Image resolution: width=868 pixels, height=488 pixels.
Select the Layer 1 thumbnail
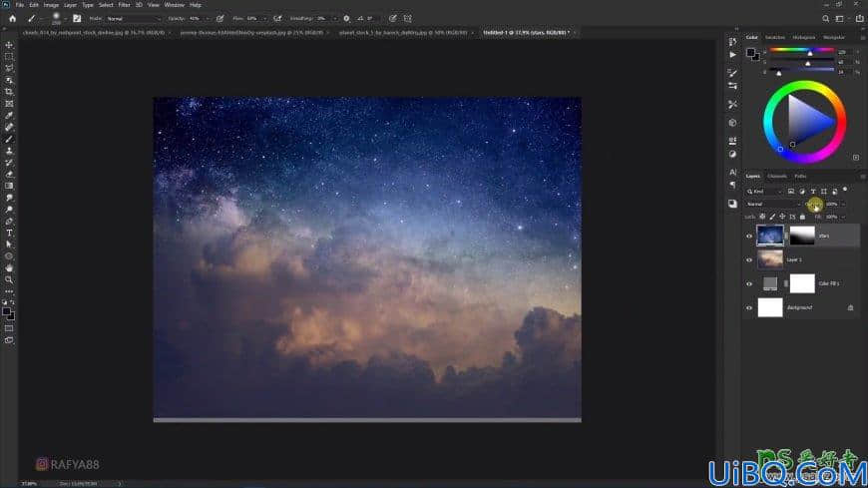770,259
